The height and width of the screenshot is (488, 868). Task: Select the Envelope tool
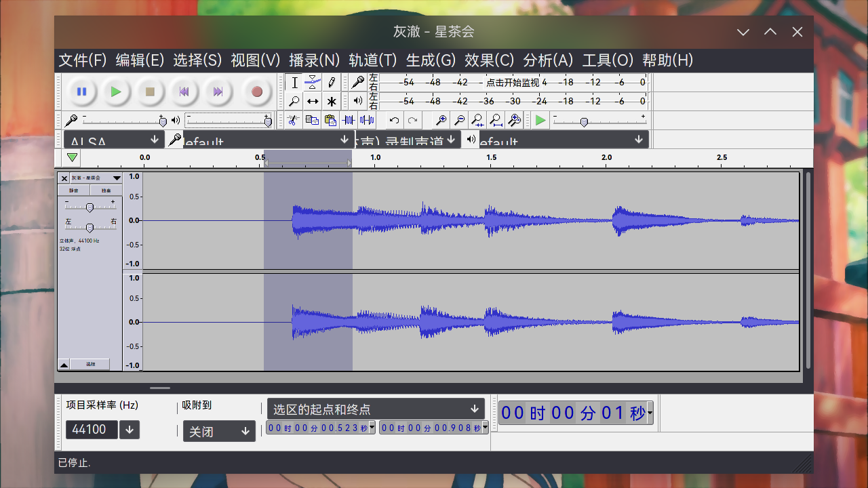click(x=313, y=82)
